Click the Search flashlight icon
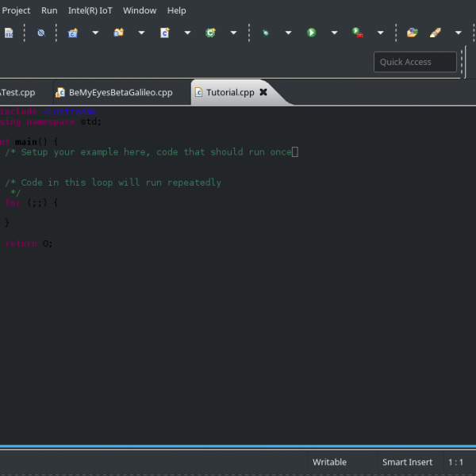This screenshot has height=476, width=476. 436,33
